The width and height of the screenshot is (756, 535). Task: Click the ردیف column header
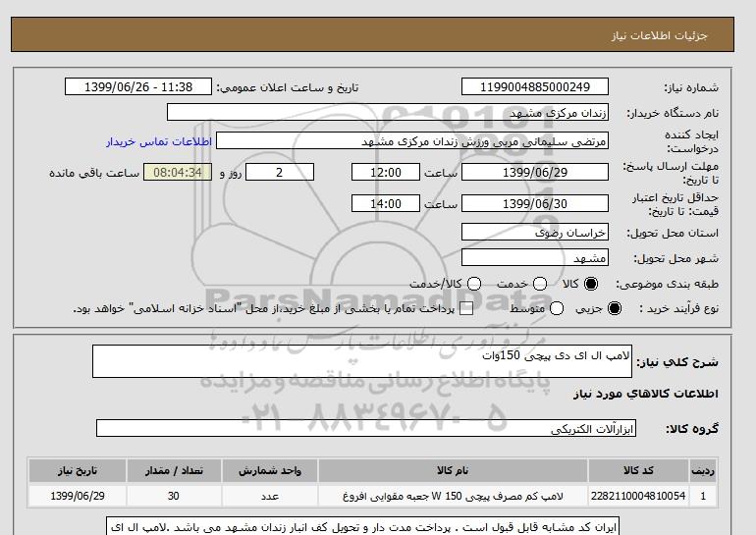coord(703,470)
